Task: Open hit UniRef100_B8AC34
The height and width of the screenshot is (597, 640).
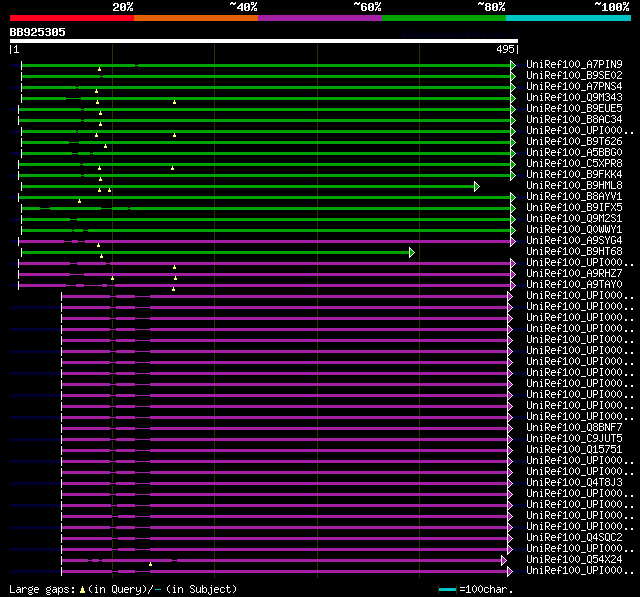Action: point(574,120)
